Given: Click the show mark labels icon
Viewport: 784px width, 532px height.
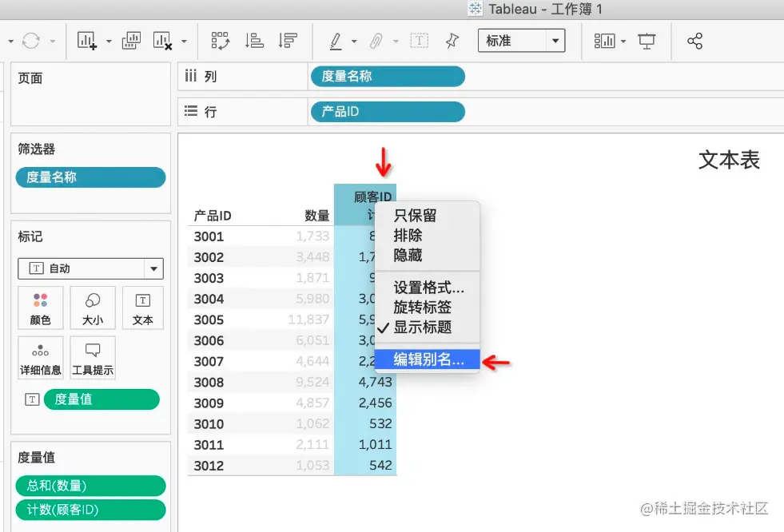Looking at the screenshot, I should tap(419, 41).
